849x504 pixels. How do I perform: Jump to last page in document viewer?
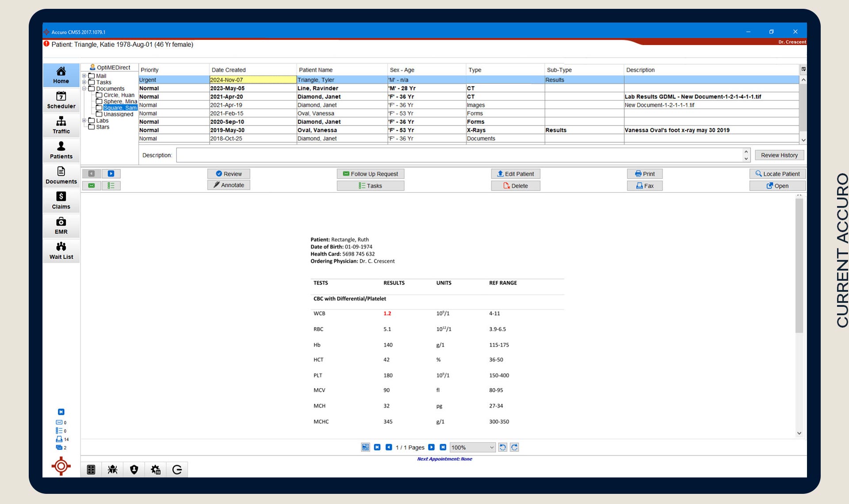[x=443, y=447]
